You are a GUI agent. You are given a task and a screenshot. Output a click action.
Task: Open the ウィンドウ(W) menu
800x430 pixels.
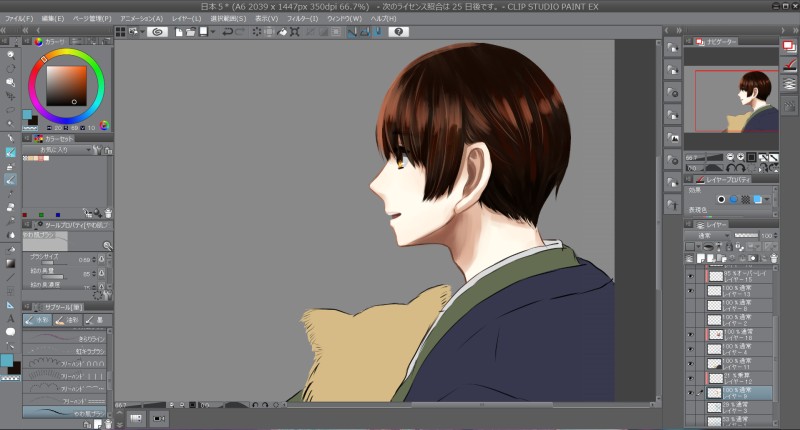[344, 18]
